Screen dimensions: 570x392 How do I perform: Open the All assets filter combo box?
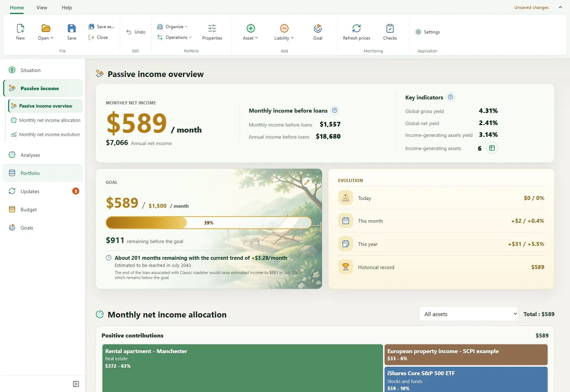coord(468,314)
